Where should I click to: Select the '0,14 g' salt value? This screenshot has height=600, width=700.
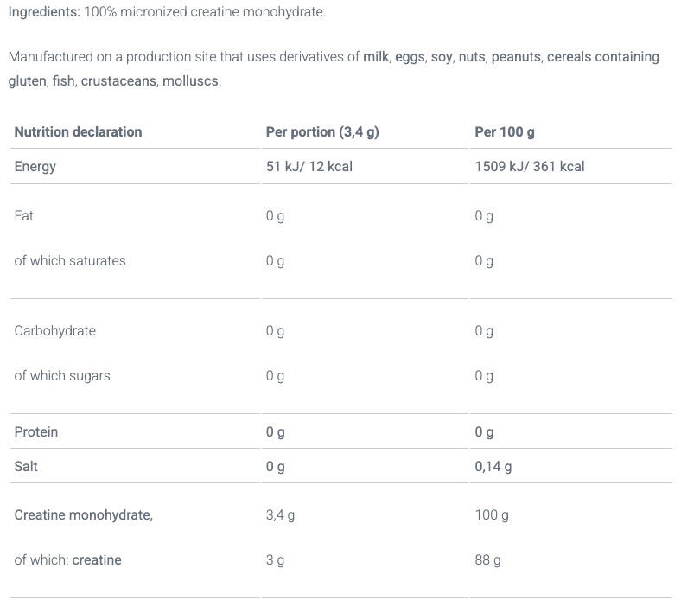coord(493,466)
